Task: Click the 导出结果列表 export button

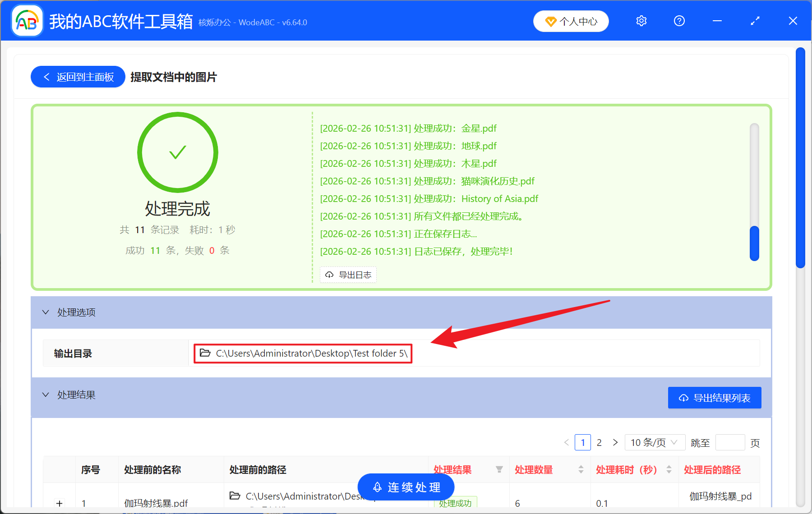Action: [x=714, y=398]
